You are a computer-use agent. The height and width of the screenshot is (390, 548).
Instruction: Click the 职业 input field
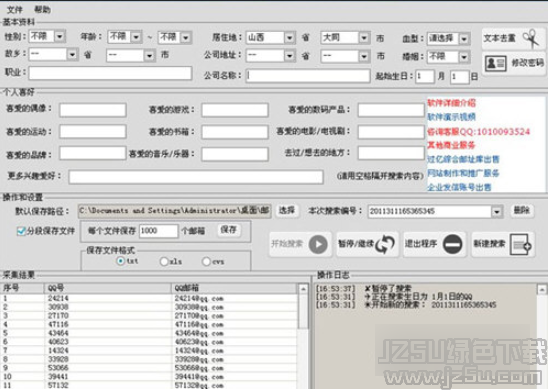point(110,73)
